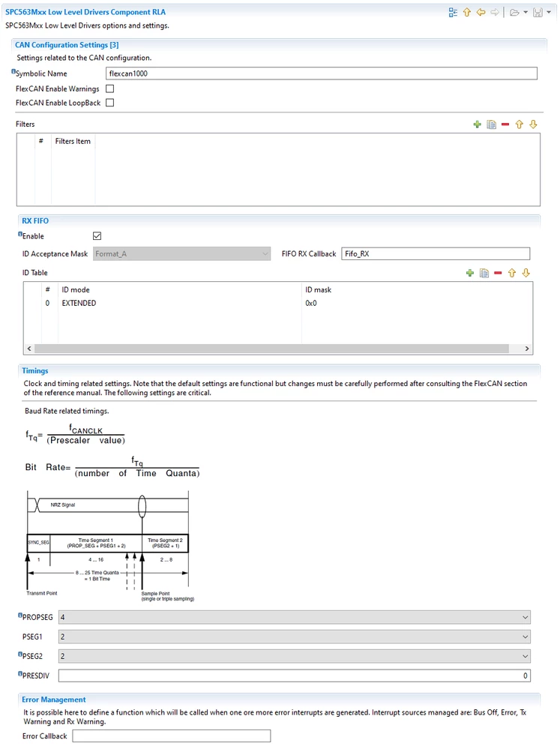Click the outline tree icon in header toolbar
The width and height of the screenshot is (560, 749).
(x=453, y=13)
